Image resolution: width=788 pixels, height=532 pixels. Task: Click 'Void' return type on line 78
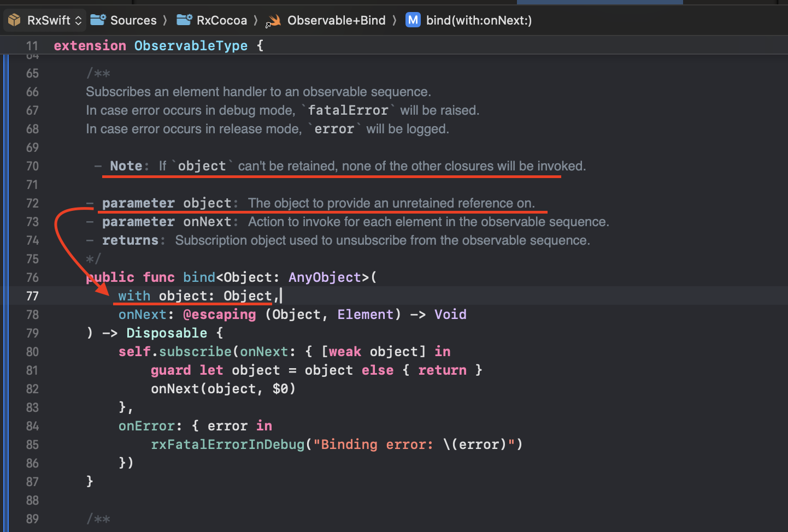point(450,315)
